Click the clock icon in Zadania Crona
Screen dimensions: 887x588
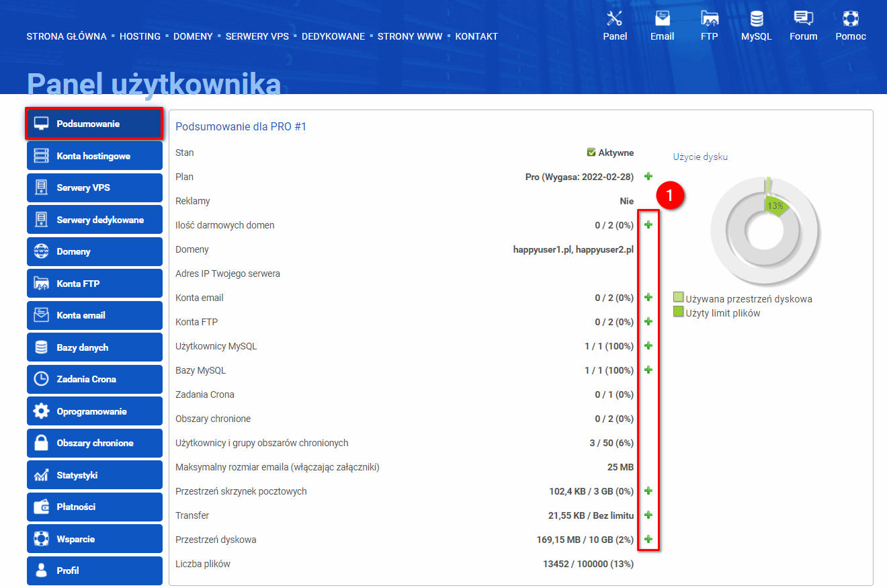pyautogui.click(x=42, y=379)
